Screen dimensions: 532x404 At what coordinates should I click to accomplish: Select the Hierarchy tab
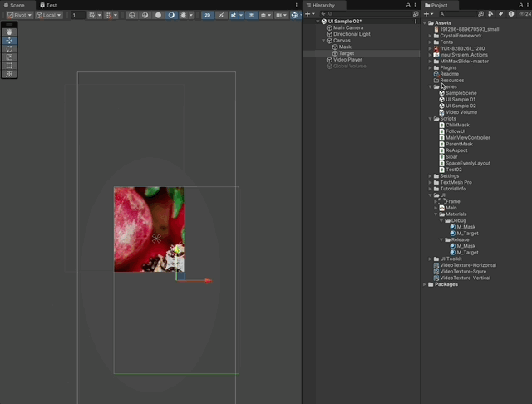pyautogui.click(x=321, y=6)
